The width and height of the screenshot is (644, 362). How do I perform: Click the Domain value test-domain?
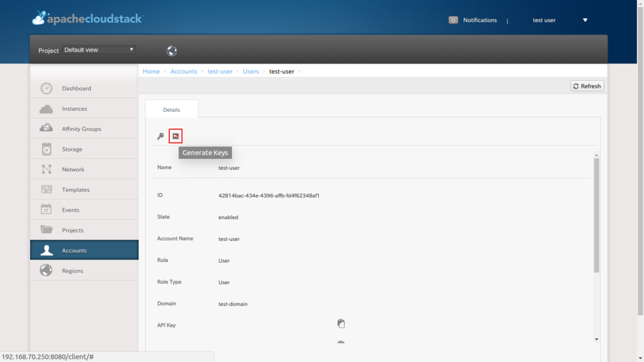pos(233,304)
